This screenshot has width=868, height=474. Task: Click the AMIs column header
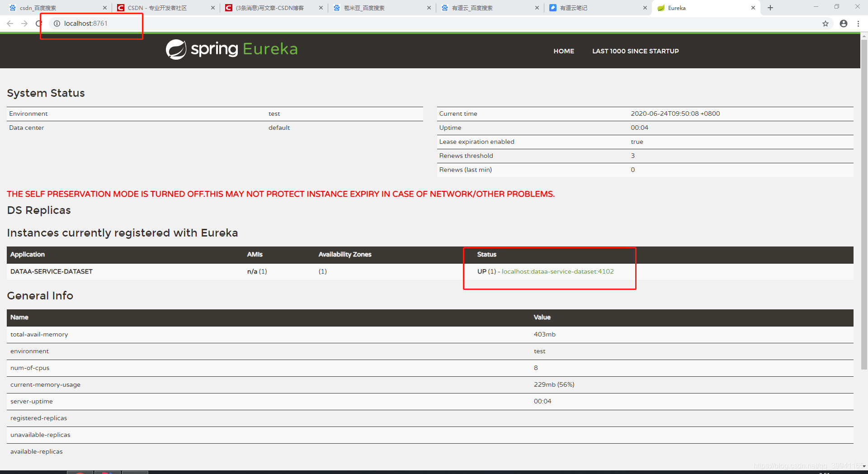coord(255,254)
